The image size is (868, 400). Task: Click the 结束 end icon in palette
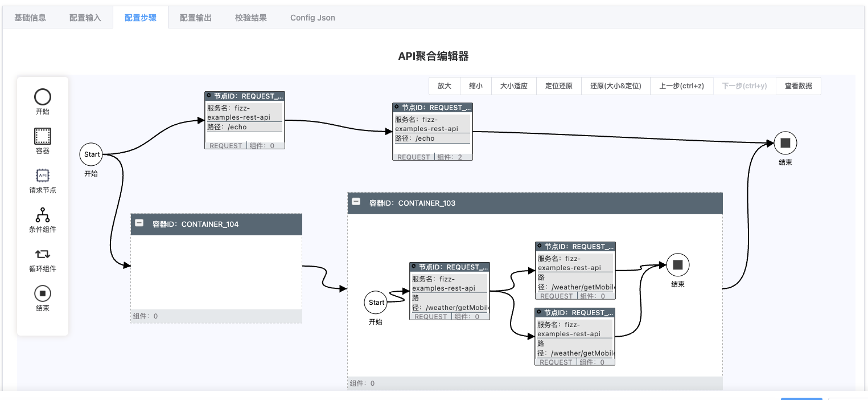(43, 293)
